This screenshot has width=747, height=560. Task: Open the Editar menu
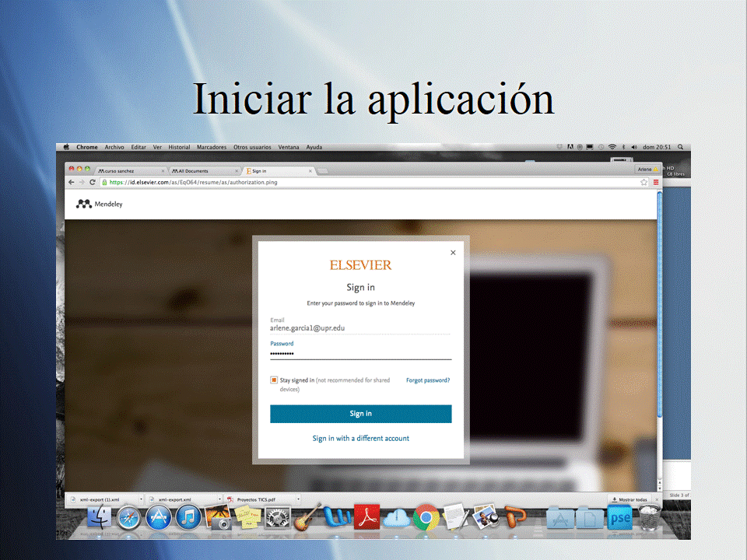139,147
